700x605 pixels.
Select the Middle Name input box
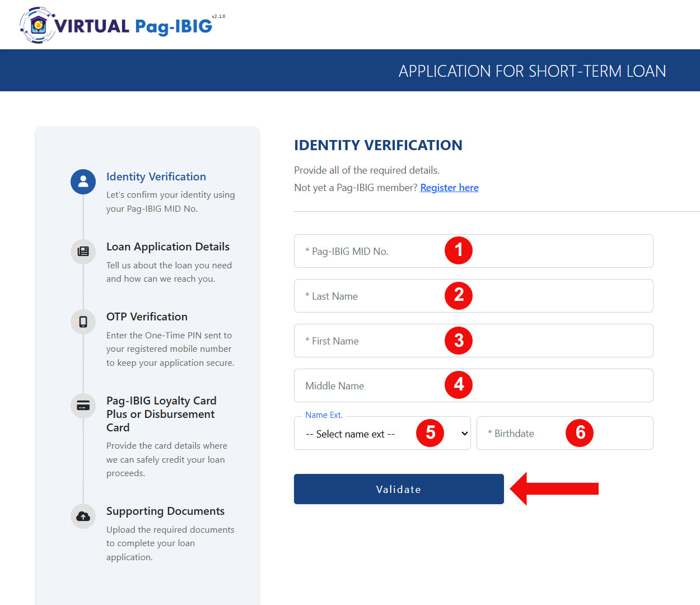474,385
